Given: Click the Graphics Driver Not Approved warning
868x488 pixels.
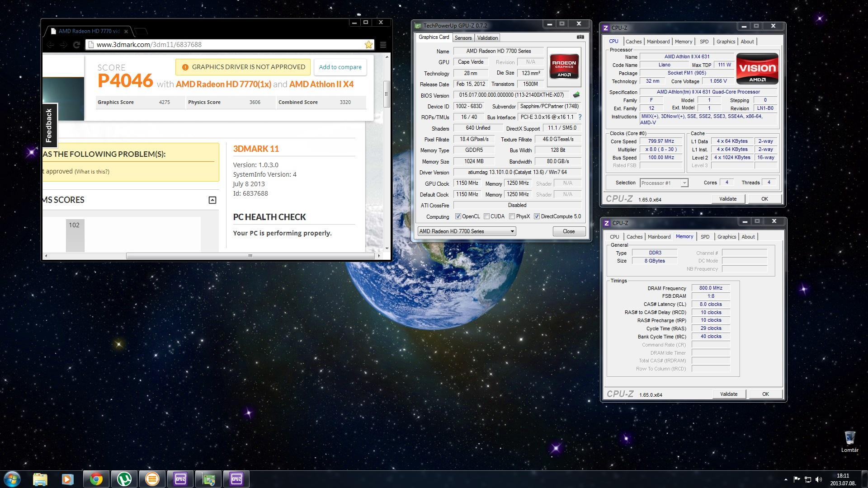Looking at the screenshot, I should pos(243,67).
